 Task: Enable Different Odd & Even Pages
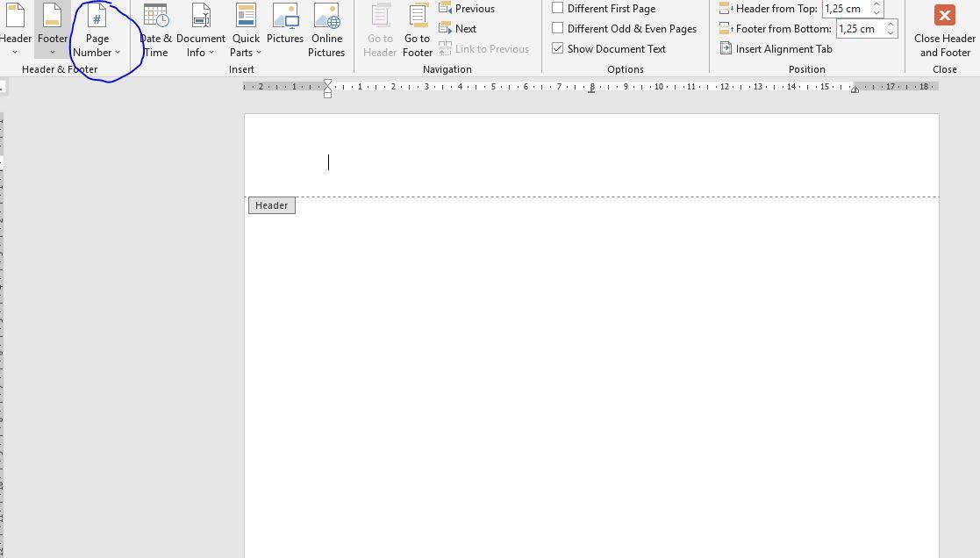click(x=558, y=27)
